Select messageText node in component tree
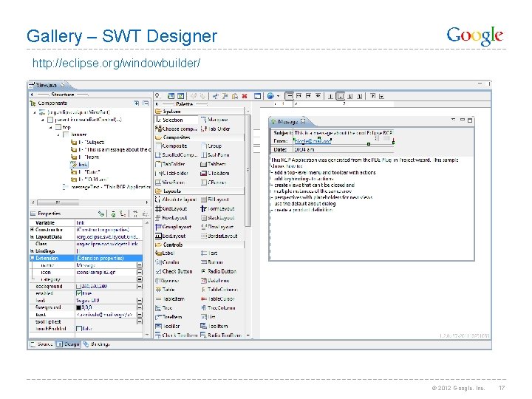532x399 pixels. 106,187
